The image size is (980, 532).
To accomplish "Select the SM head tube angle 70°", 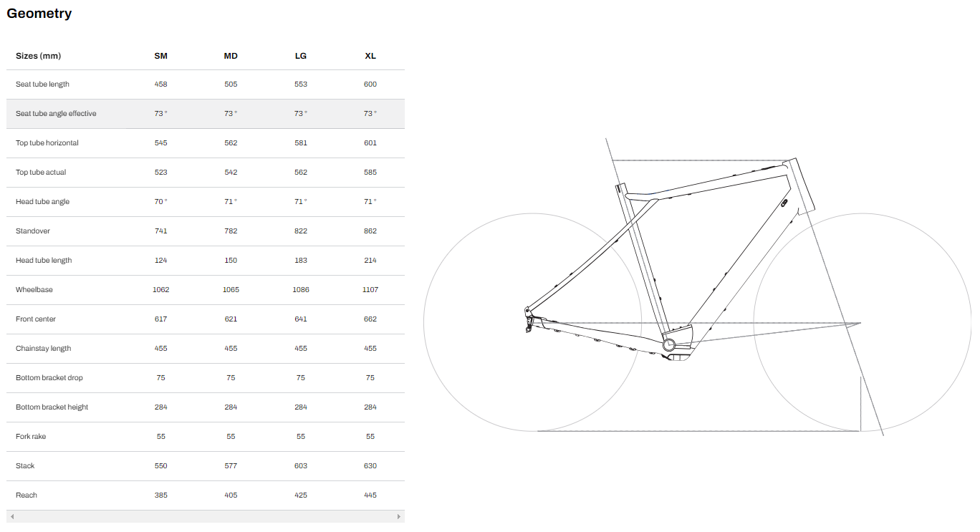I will [x=160, y=201].
